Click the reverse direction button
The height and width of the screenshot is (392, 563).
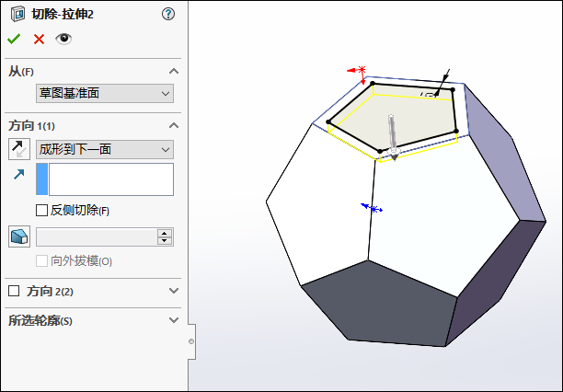tap(19, 149)
